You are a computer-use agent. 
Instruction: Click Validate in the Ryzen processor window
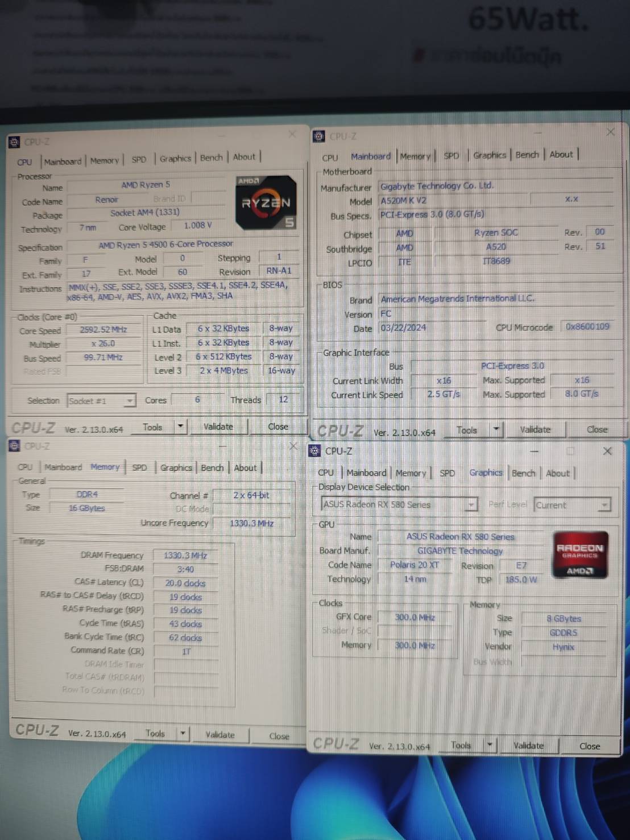tap(218, 427)
